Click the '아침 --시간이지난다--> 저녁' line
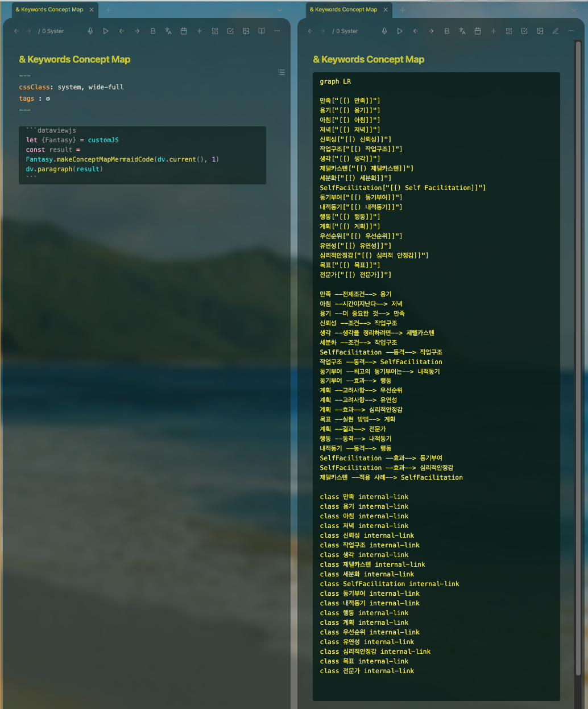588x709 pixels. (x=361, y=304)
